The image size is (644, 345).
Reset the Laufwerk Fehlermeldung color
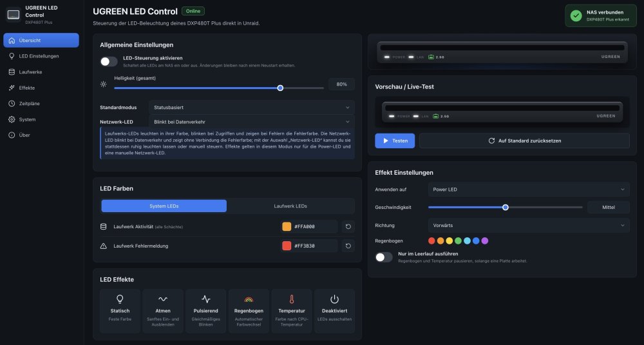click(x=348, y=246)
